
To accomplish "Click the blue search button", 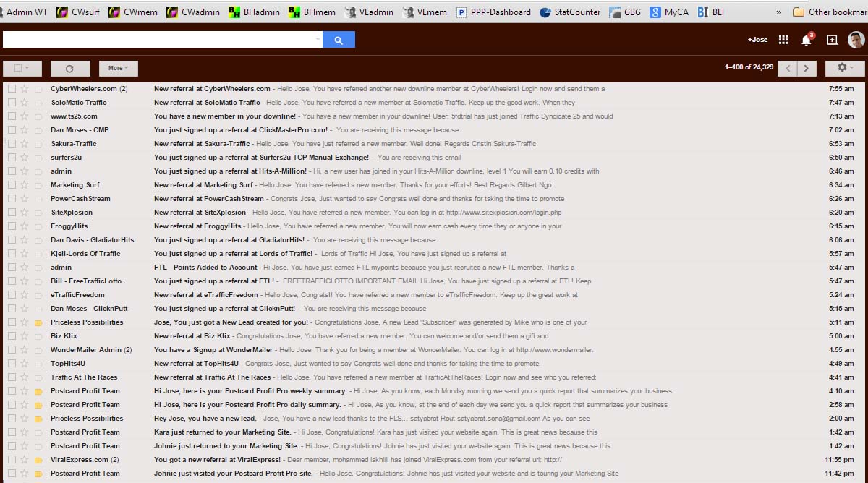I will coord(339,40).
